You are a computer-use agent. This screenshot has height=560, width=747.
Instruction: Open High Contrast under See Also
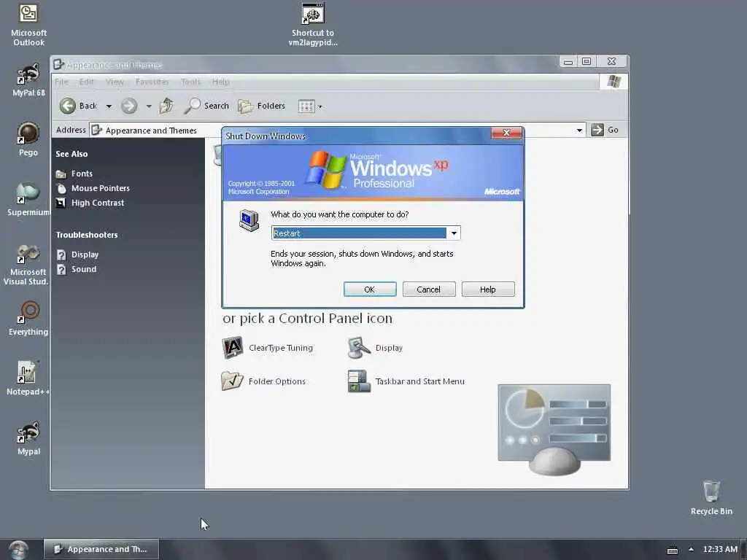click(x=90, y=203)
